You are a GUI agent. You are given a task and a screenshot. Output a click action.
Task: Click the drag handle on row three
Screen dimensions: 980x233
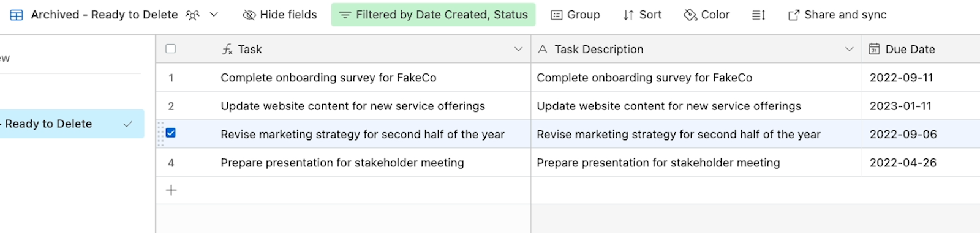160,134
